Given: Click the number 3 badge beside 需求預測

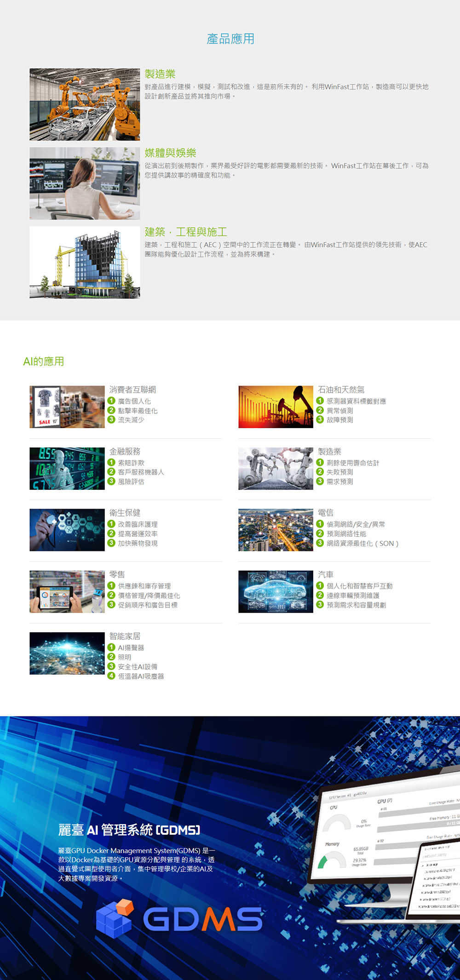Looking at the screenshot, I should tap(320, 481).
